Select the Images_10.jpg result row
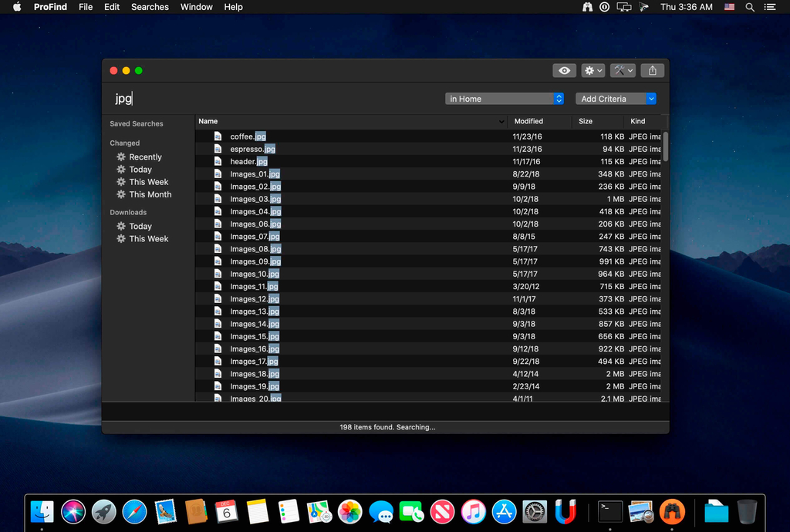The height and width of the screenshot is (532, 790). click(255, 274)
